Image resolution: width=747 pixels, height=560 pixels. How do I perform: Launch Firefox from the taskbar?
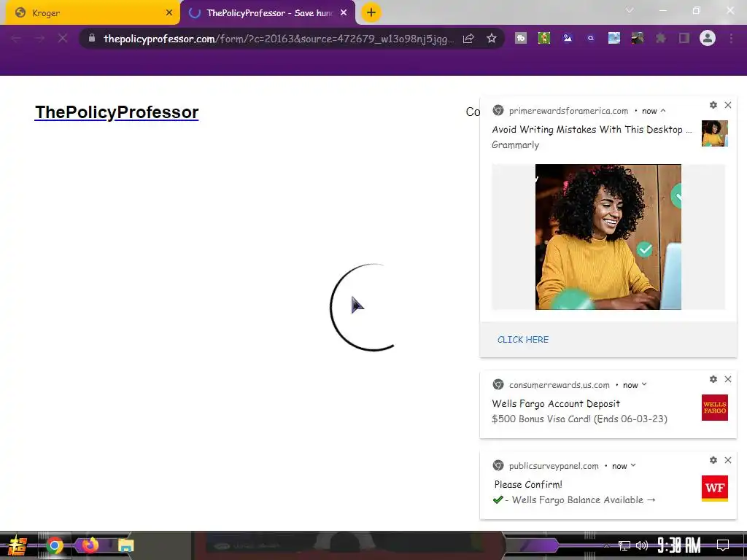click(x=90, y=545)
